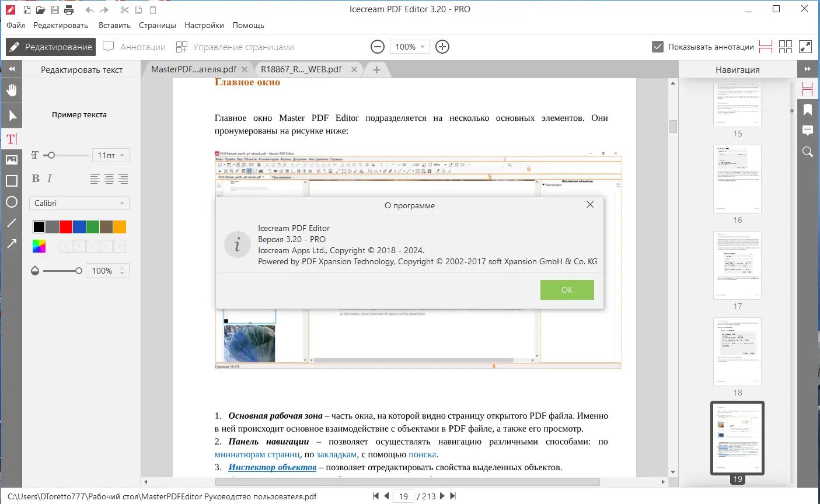Open the Страницы menu

point(158,25)
